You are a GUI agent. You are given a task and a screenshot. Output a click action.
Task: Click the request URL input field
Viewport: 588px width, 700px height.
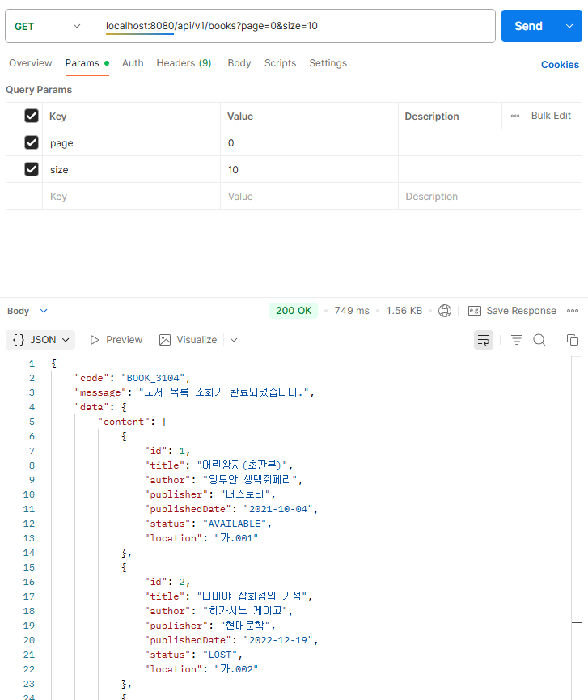click(294, 26)
